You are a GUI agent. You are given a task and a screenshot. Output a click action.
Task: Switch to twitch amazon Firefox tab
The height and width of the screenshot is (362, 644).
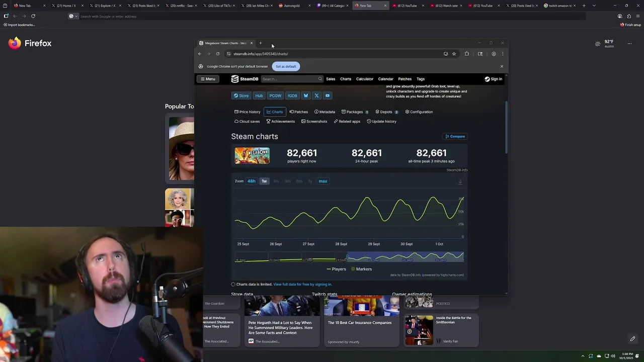click(558, 6)
